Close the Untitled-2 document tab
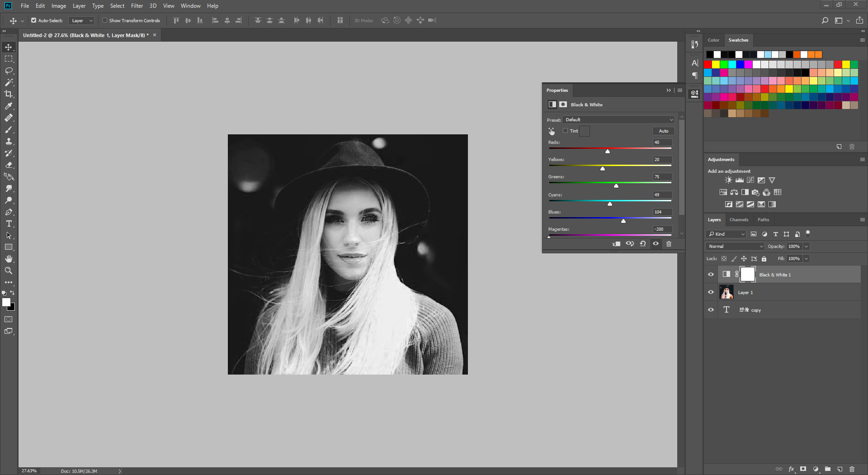This screenshot has width=868, height=475. (155, 35)
